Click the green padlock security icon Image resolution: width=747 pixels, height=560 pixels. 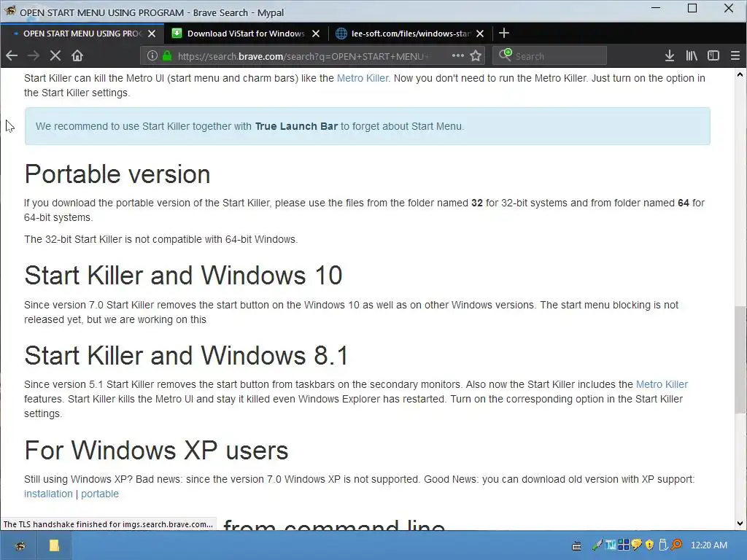[167, 55]
